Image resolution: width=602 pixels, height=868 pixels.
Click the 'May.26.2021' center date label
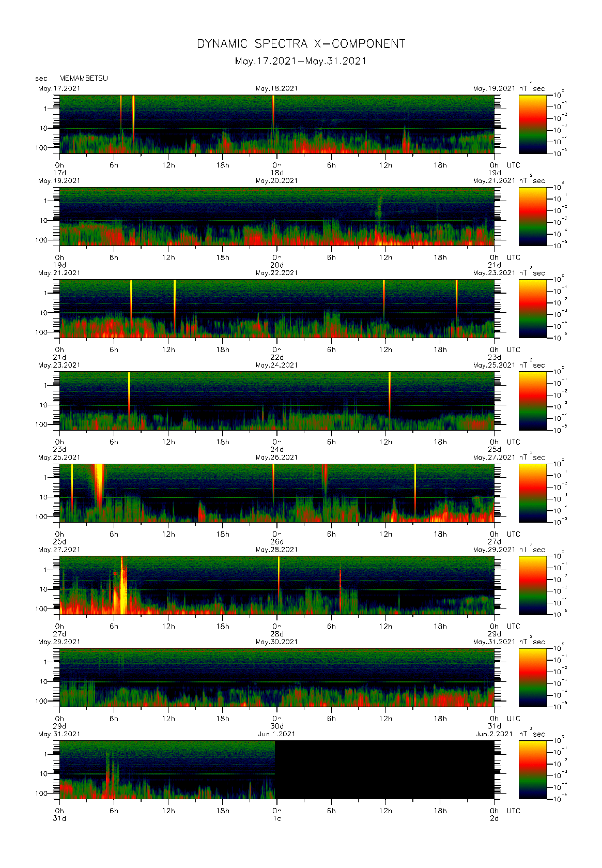(x=277, y=458)
